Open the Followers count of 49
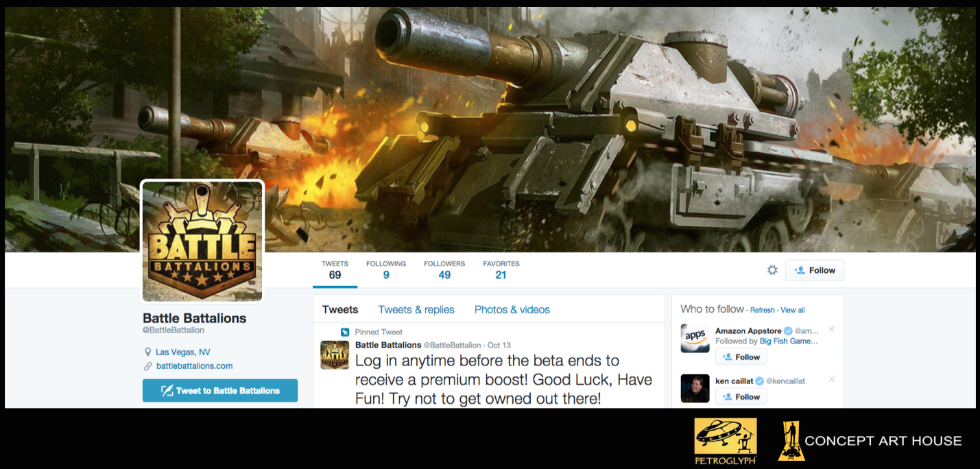Screen dimensions: 980x469 pos(444,270)
